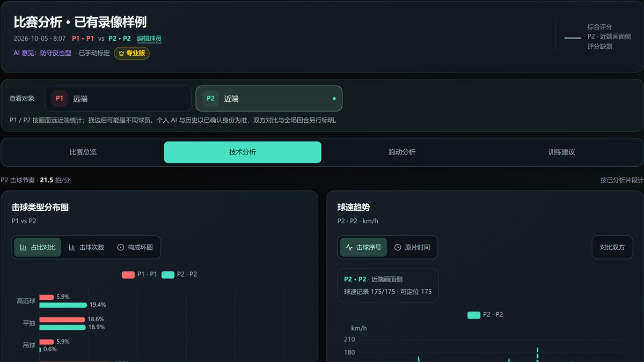Click the 击球类型分布图 heading
Image resolution: width=644 pixels, height=362 pixels.
click(40, 208)
